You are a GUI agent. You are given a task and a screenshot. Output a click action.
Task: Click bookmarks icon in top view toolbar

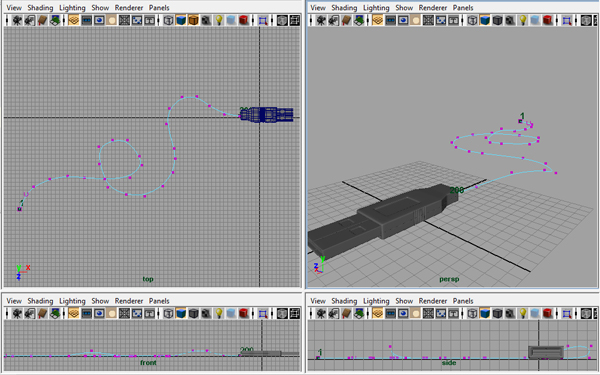click(42, 20)
